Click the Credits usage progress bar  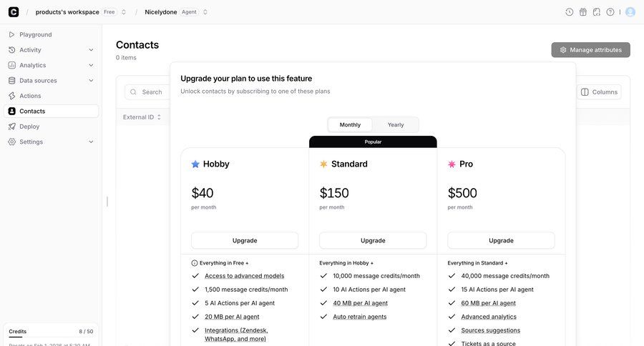[51, 337]
